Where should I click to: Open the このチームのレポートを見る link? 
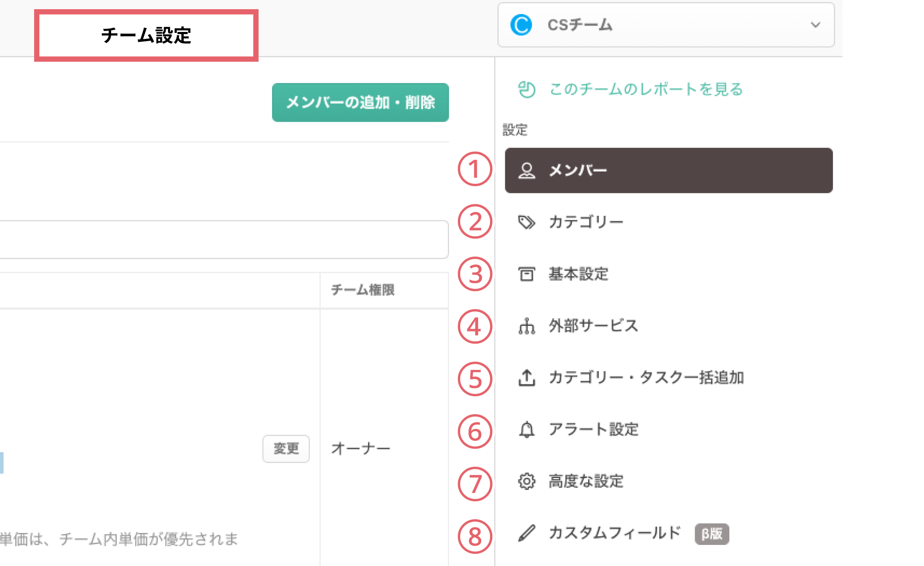coord(646,89)
